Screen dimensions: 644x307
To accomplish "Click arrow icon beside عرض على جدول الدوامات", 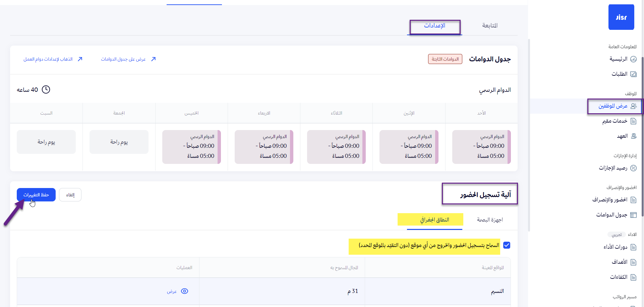I will point(153,59).
